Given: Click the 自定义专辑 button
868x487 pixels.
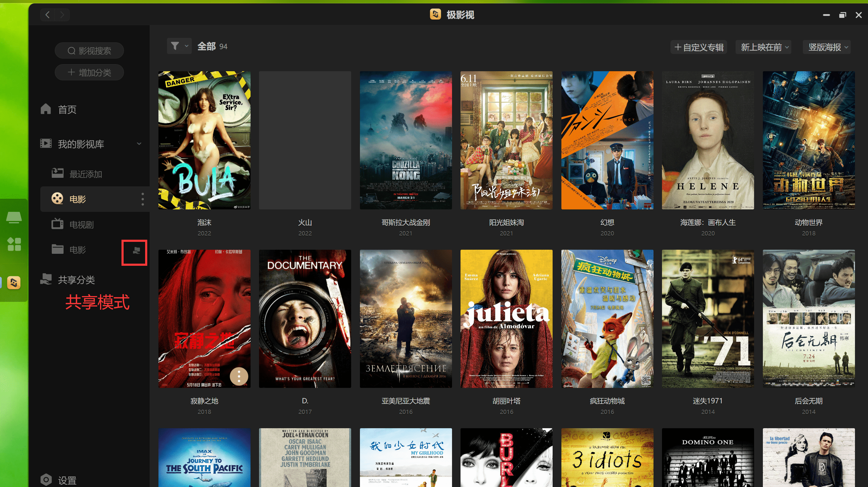Looking at the screenshot, I should coord(699,47).
